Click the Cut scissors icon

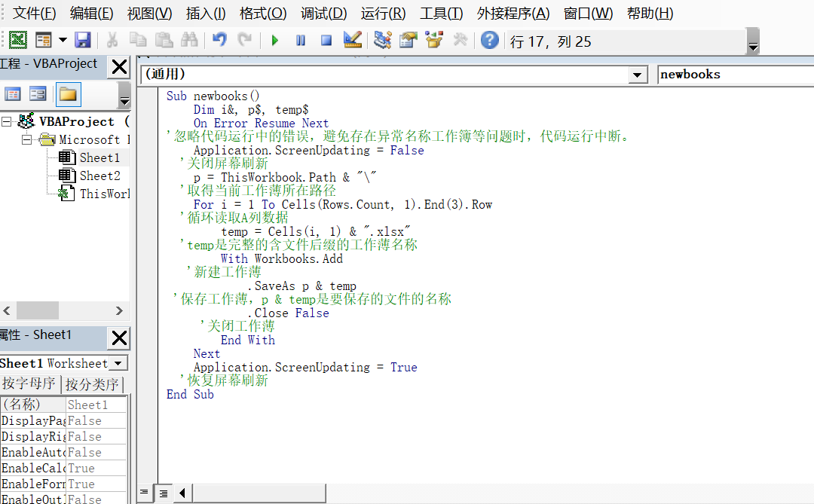pos(112,40)
